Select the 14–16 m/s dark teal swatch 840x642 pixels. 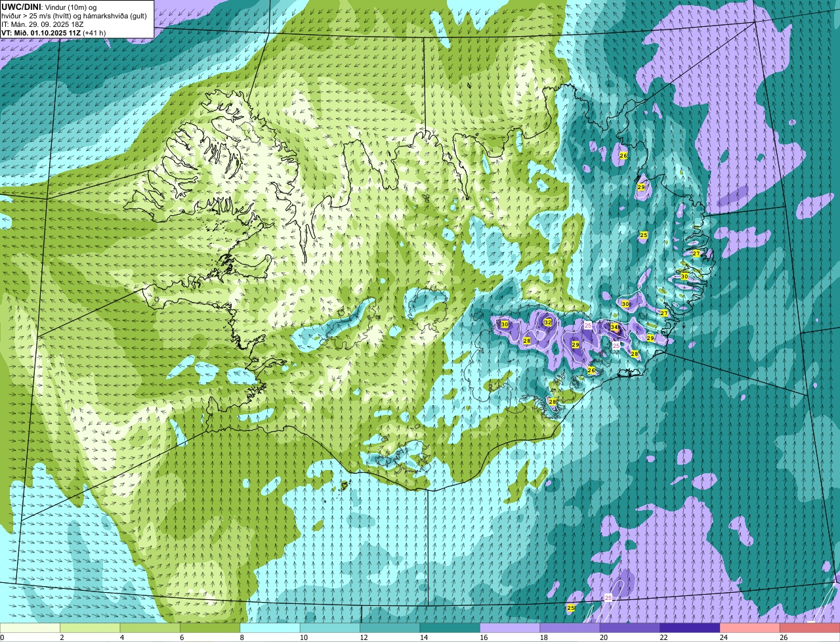pyautogui.click(x=450, y=628)
